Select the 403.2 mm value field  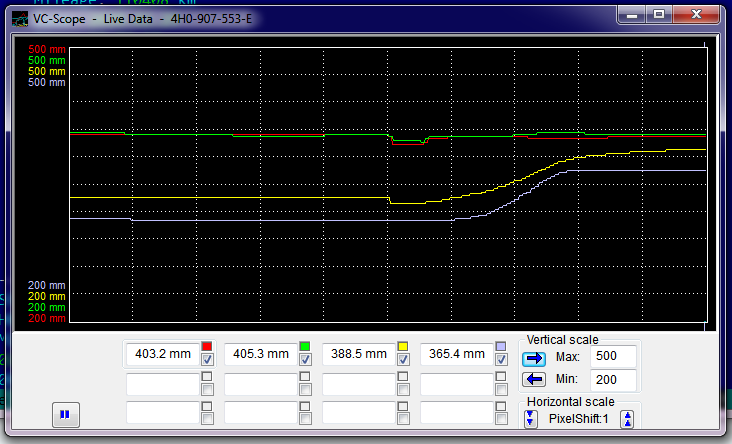162,354
